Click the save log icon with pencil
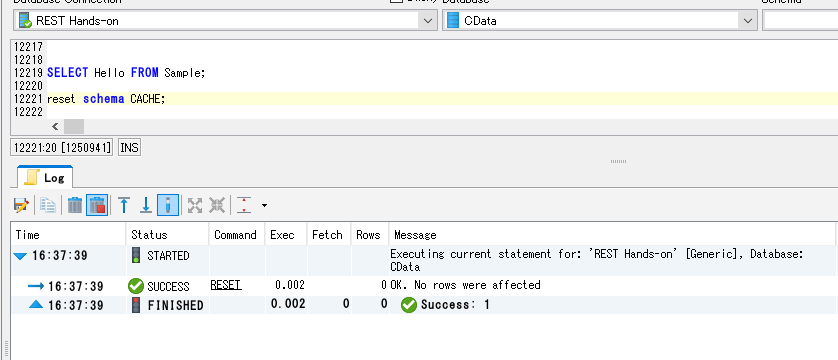Screen dimensions: 838x360 coord(21,205)
